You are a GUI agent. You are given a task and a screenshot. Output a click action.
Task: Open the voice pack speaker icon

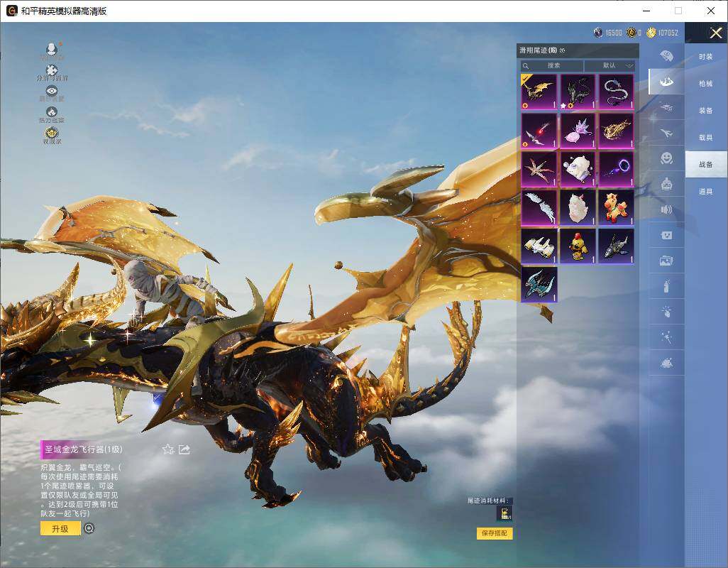coord(667,209)
